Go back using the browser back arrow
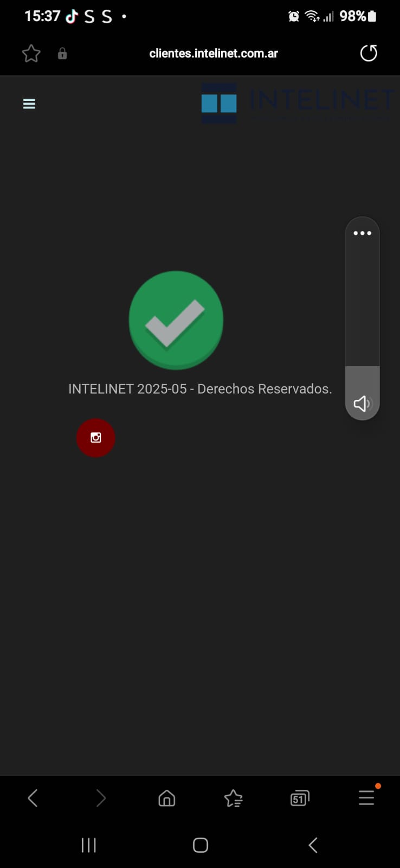Screen dimensions: 400x868 pos(33,798)
